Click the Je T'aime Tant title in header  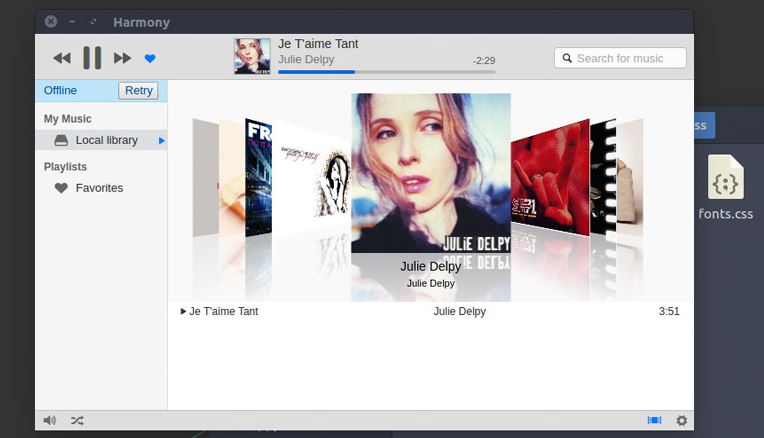(318, 44)
